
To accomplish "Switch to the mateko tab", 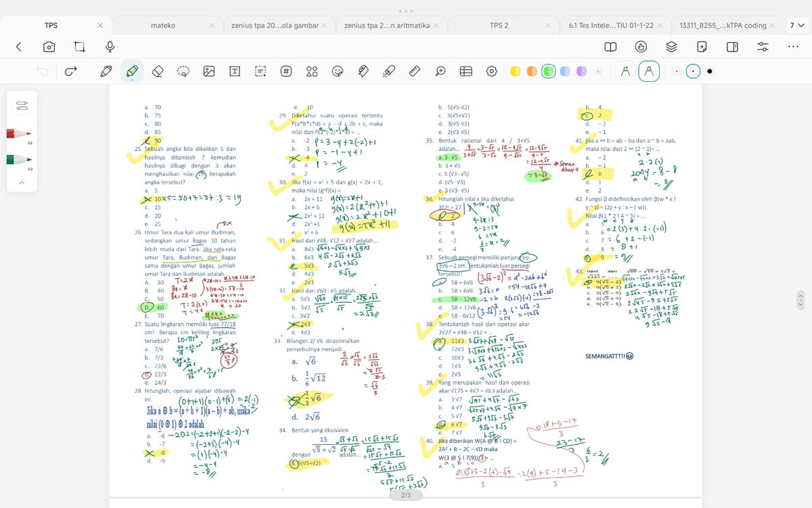I will click(163, 26).
